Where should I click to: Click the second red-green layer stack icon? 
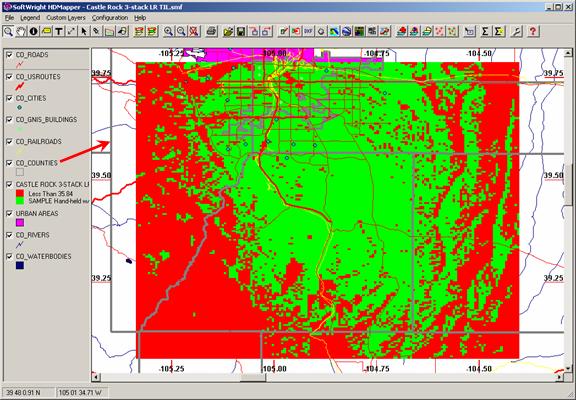coord(152,32)
